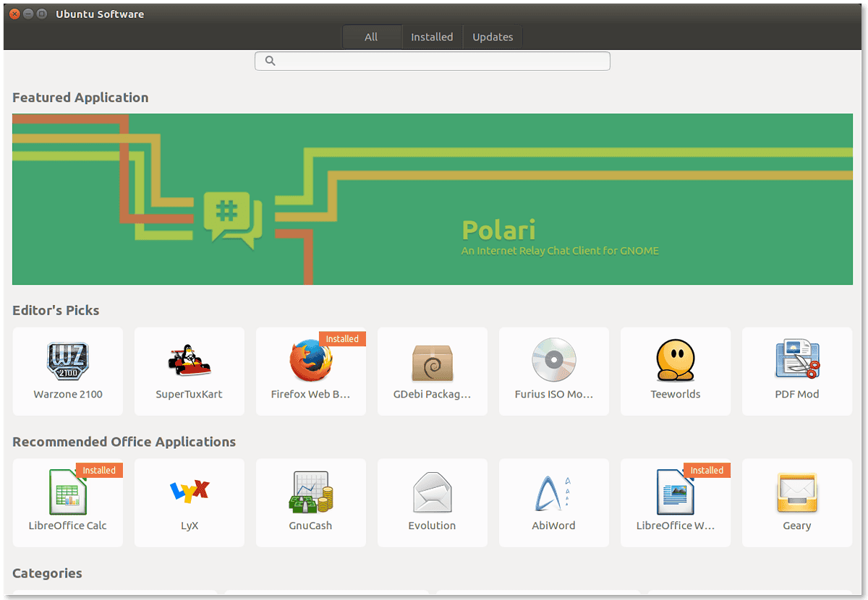Open the Teeworlds game icon
The height and width of the screenshot is (600, 868).
676,360
